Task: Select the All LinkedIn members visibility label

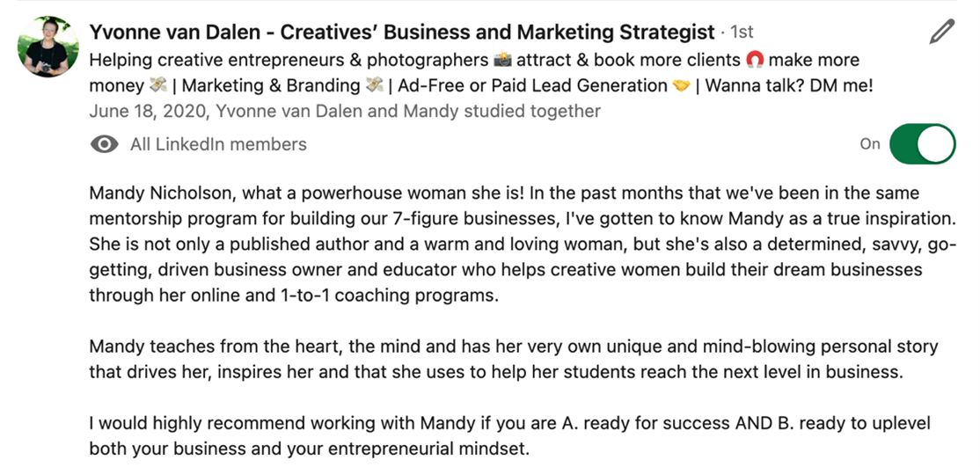Action: pyautogui.click(x=218, y=145)
